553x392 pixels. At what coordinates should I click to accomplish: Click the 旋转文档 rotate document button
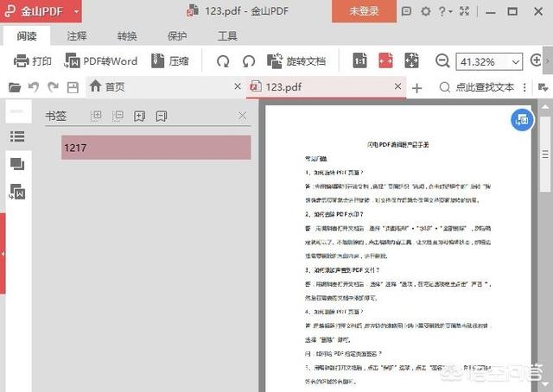296,61
